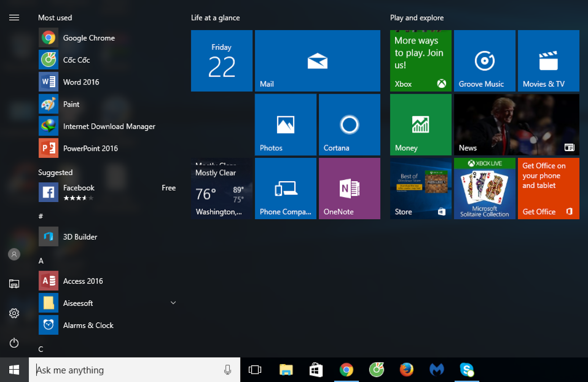Launch Word 2016
Image resolution: width=588 pixels, height=382 pixels.
[81, 82]
